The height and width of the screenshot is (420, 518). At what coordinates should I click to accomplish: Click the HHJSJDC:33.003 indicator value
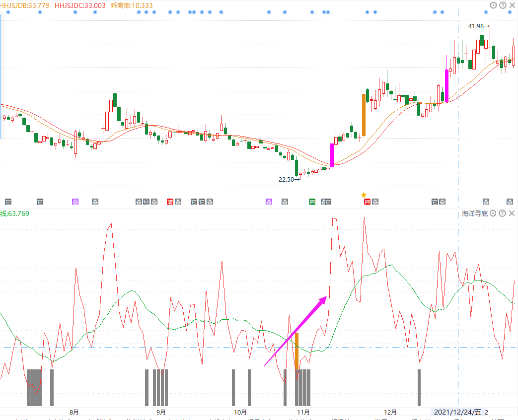80,5
